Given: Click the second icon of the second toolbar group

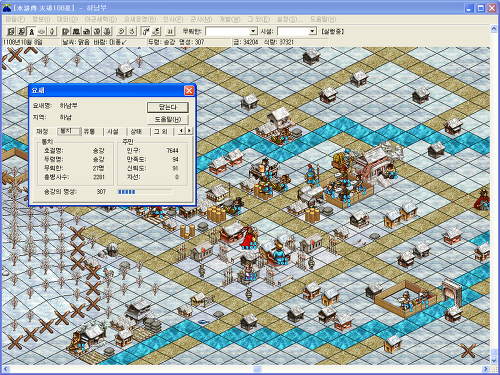Looking at the screenshot, I should 76,31.
